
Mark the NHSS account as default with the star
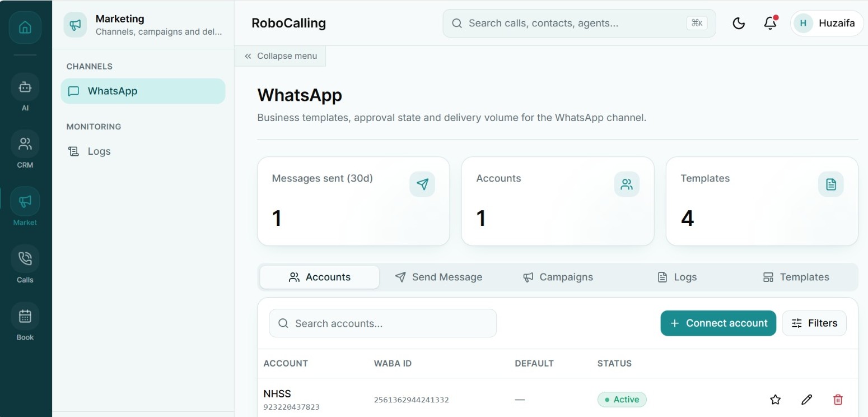click(775, 400)
